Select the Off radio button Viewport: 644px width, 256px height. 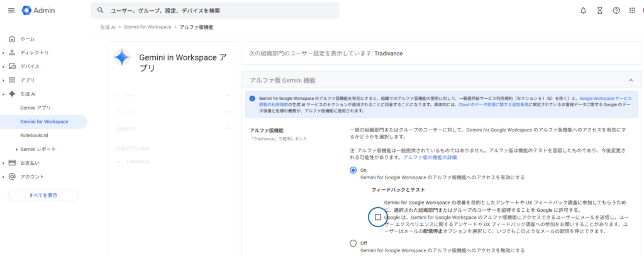pos(353,243)
